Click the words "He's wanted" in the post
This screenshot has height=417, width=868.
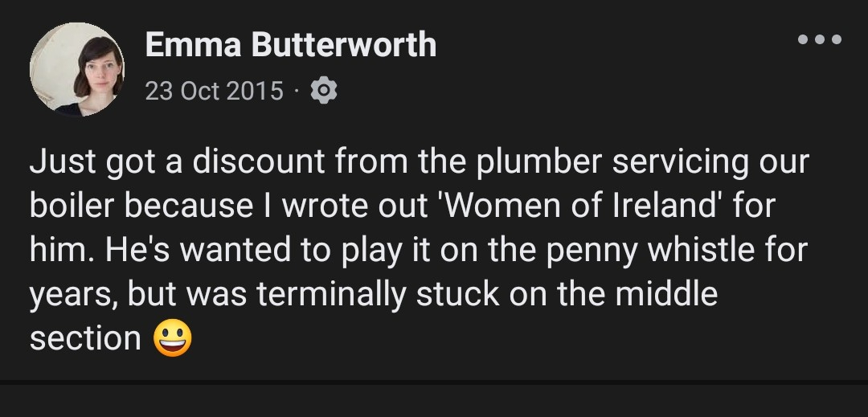click(x=185, y=251)
